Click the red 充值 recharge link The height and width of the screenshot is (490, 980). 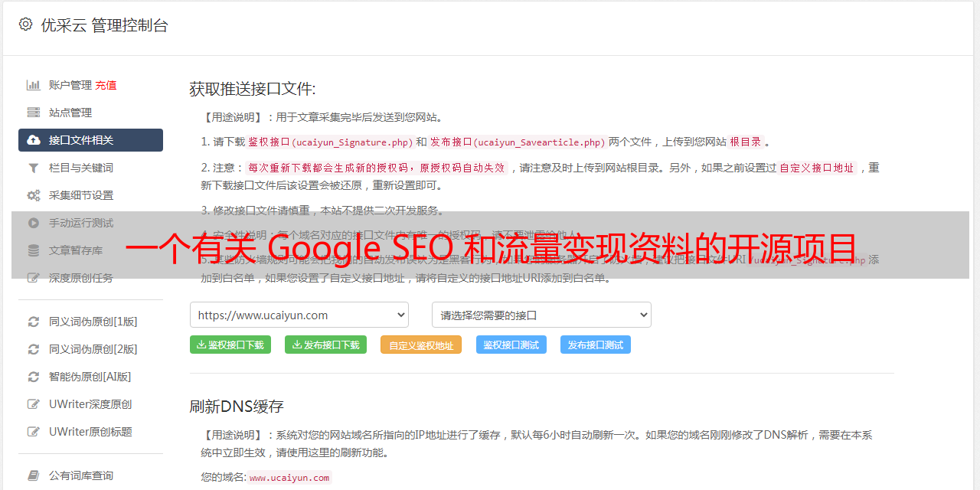(x=106, y=85)
